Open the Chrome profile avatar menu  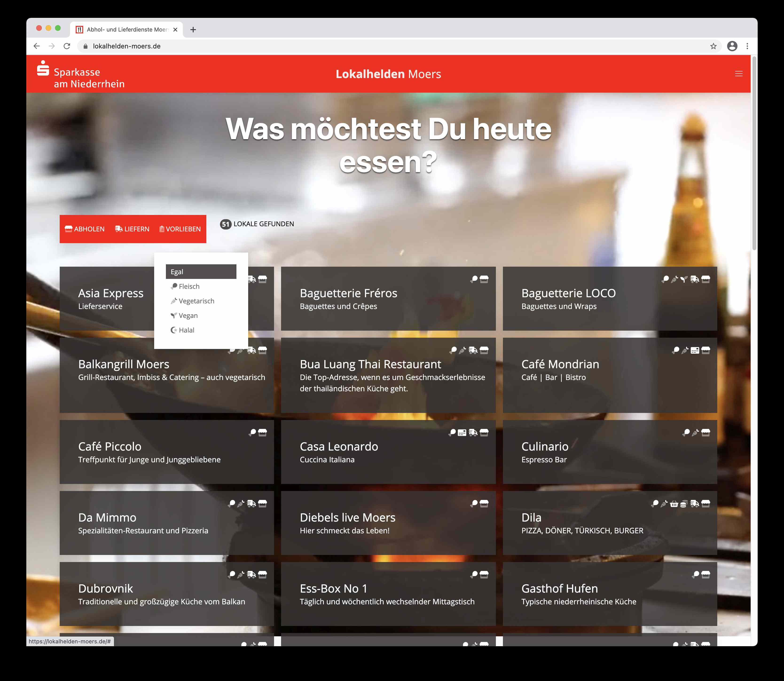pyautogui.click(x=732, y=46)
